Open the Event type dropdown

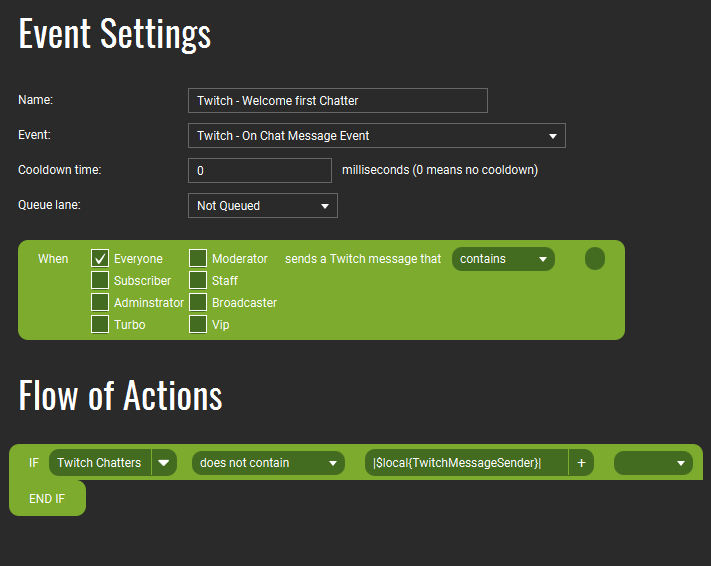(377, 136)
